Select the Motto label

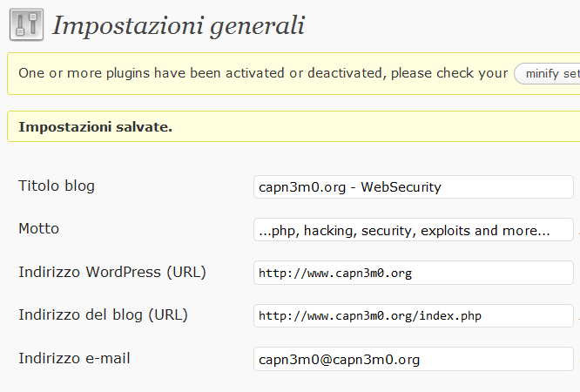pos(39,229)
